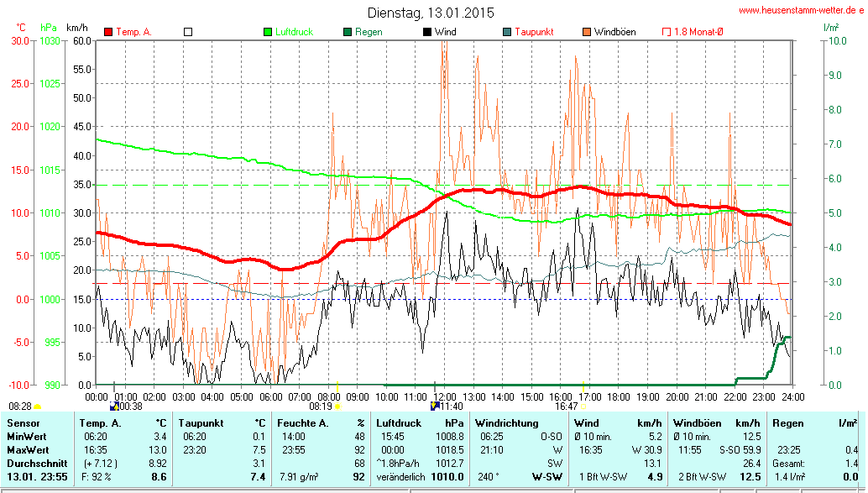Click the moon marker at 00:38
This screenshot has height=493, width=868.
114,406
